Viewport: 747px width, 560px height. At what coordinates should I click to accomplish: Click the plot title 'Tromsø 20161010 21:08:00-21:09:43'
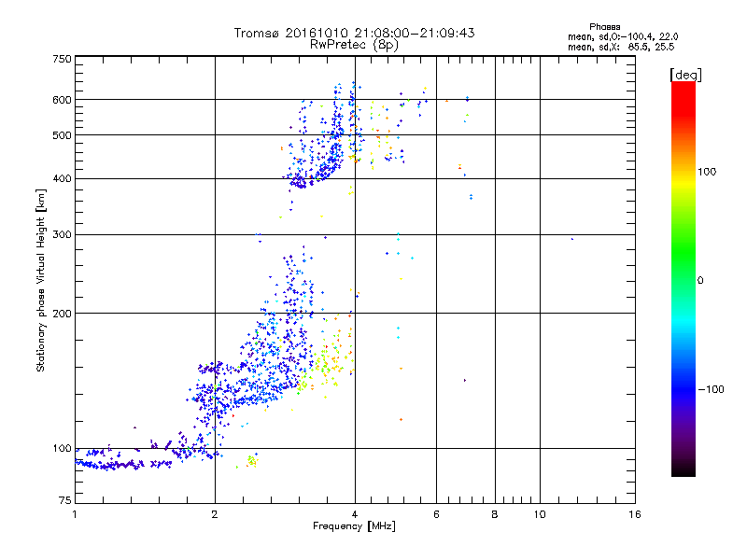pyautogui.click(x=354, y=33)
